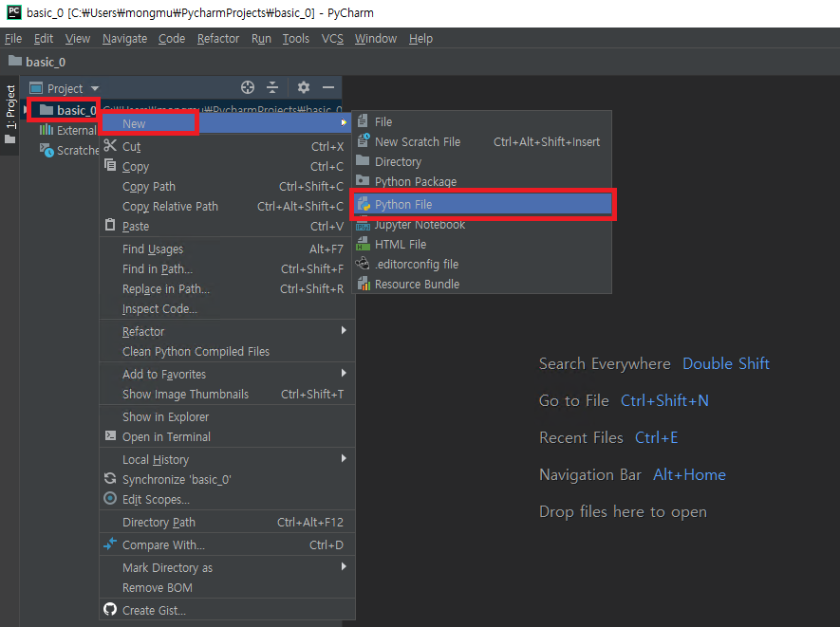The height and width of the screenshot is (627, 840).
Task: Click the sync icon beside Synchronize 'basic_0'
Action: tap(110, 478)
